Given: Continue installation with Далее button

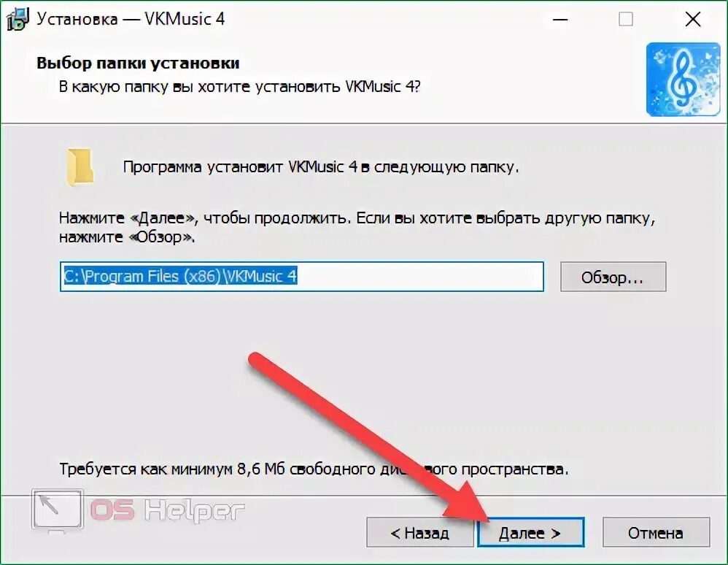Looking at the screenshot, I should (x=530, y=532).
